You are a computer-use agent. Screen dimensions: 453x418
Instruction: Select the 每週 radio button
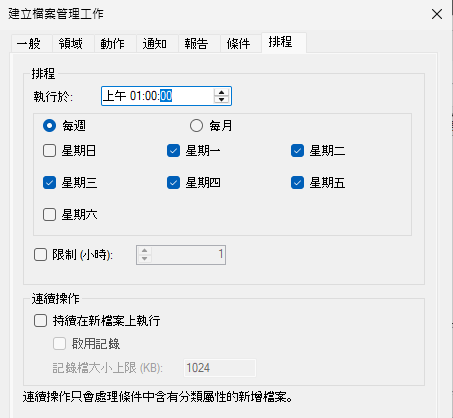point(49,126)
